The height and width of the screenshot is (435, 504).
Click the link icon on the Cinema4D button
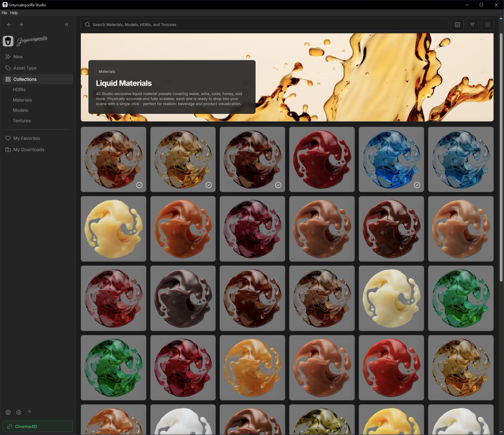(x=10, y=427)
